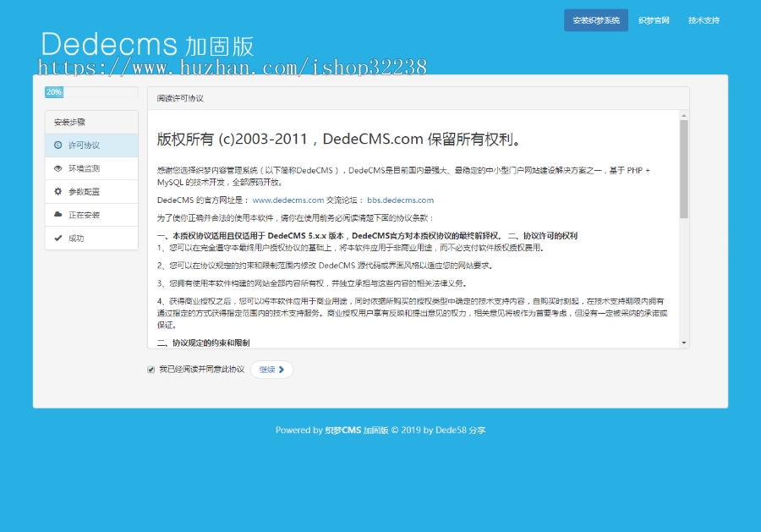
Task: Select the 环境监测 step
Action: [91, 168]
